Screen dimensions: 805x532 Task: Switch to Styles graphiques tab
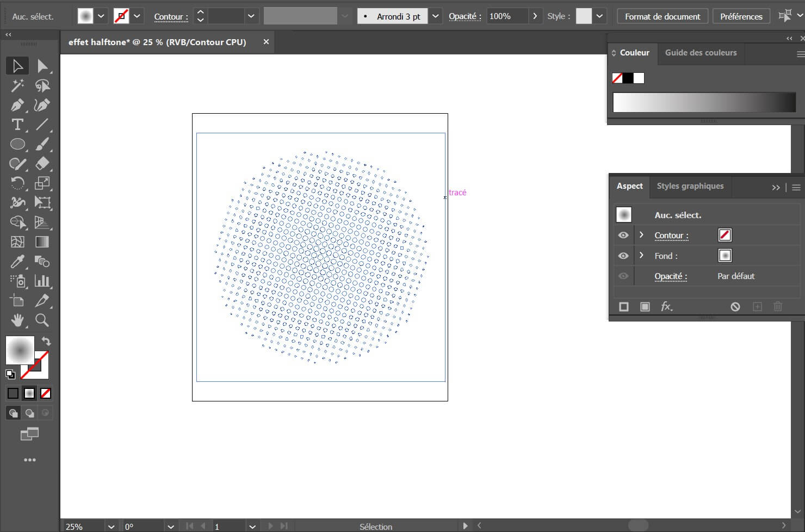click(690, 186)
